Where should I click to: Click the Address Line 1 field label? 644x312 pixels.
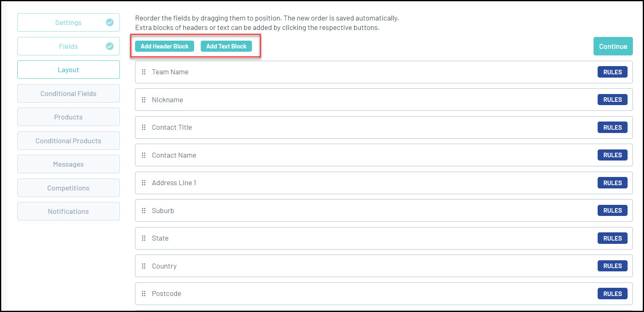click(174, 183)
